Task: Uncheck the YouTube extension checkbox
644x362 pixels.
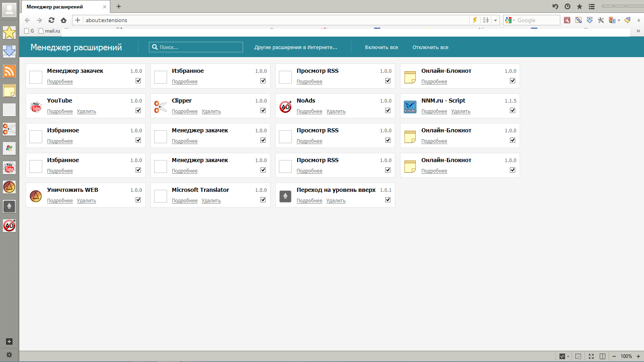Action: point(138,111)
